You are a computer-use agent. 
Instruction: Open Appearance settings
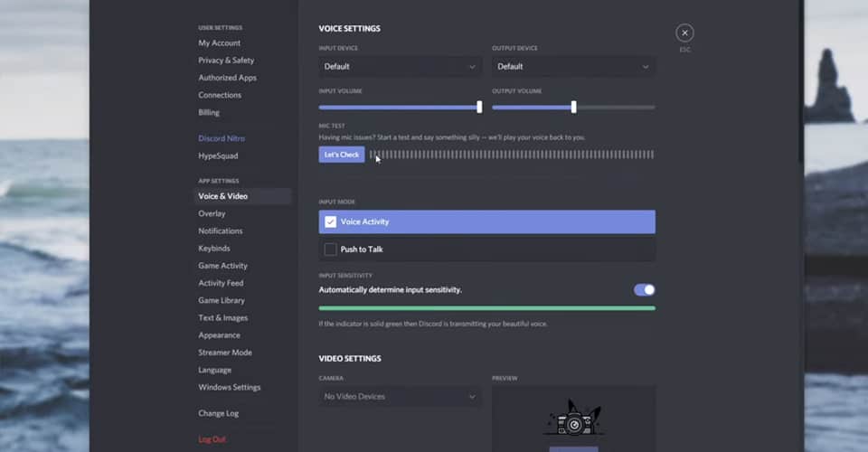point(219,335)
